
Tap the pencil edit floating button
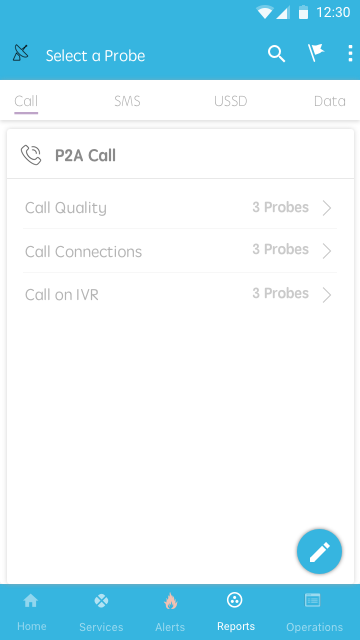(320, 551)
